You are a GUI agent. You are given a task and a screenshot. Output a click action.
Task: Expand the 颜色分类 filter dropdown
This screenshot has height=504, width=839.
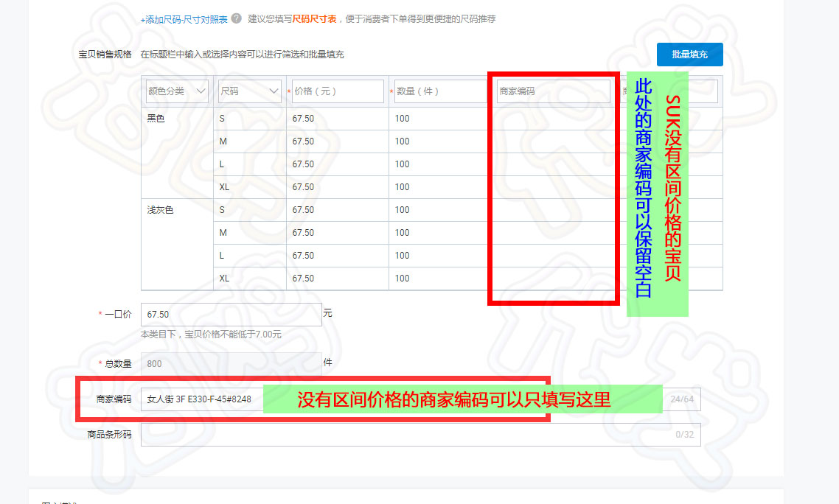click(x=177, y=91)
